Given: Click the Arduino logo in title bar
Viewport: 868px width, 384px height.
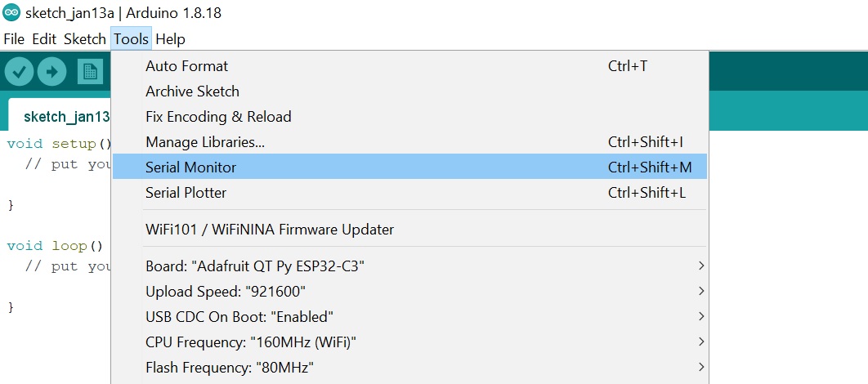Looking at the screenshot, I should click(11, 13).
